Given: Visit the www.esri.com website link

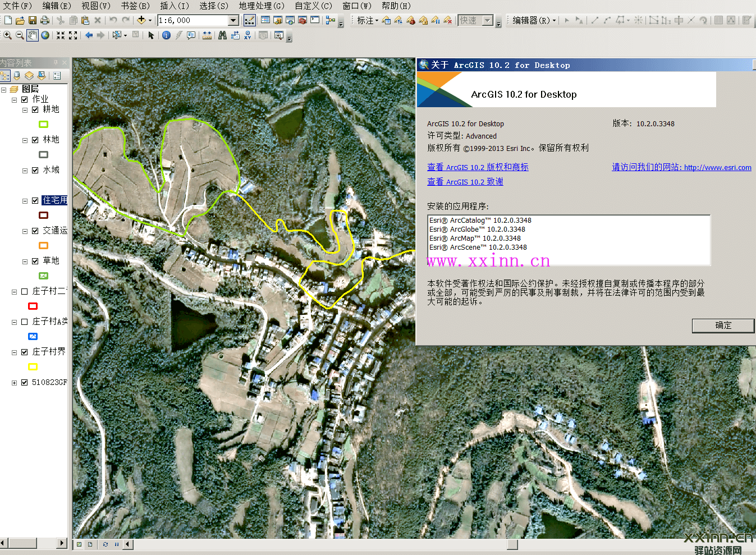Looking at the screenshot, I should pyautogui.click(x=681, y=167).
